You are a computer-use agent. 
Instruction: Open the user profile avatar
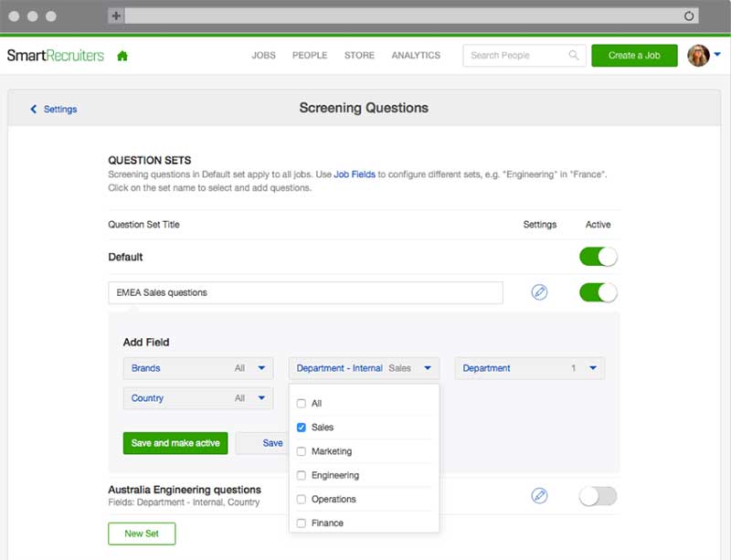click(698, 56)
